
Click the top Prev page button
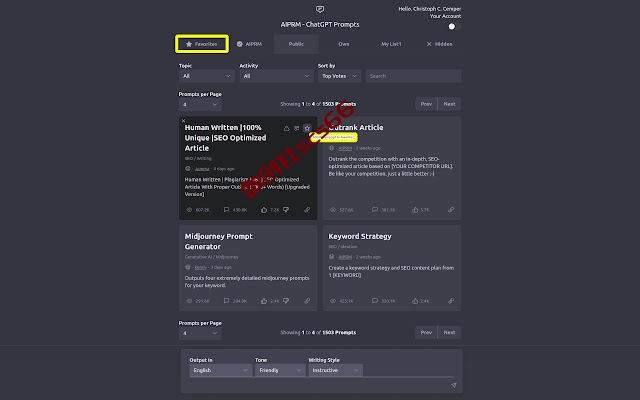pos(426,104)
